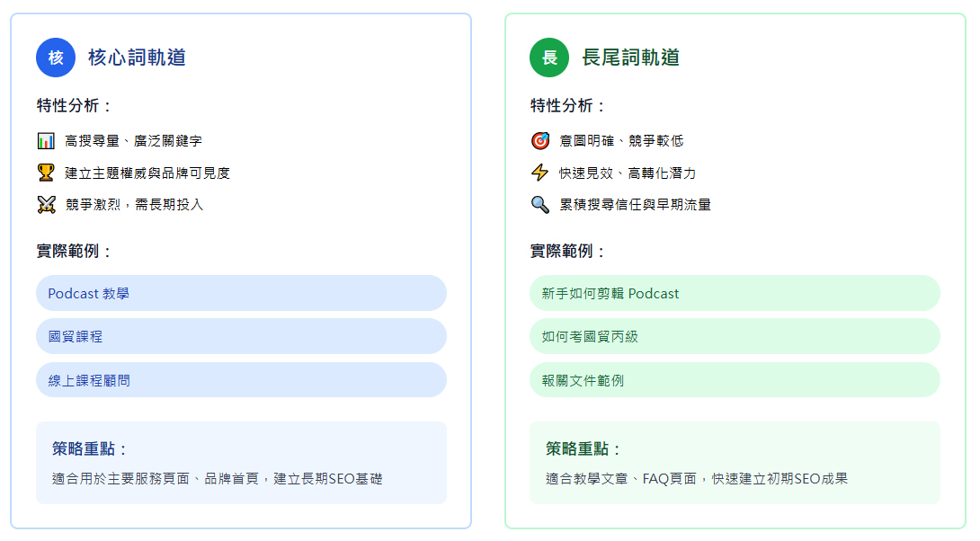The image size is (980, 541).
Task: Click the green 策略重點 box
Action: click(x=735, y=463)
